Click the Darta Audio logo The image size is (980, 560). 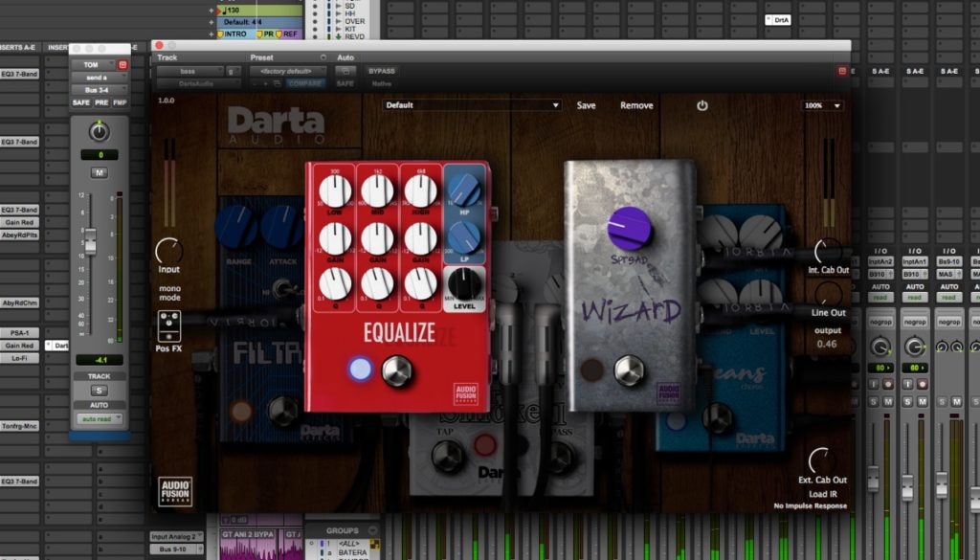[276, 125]
